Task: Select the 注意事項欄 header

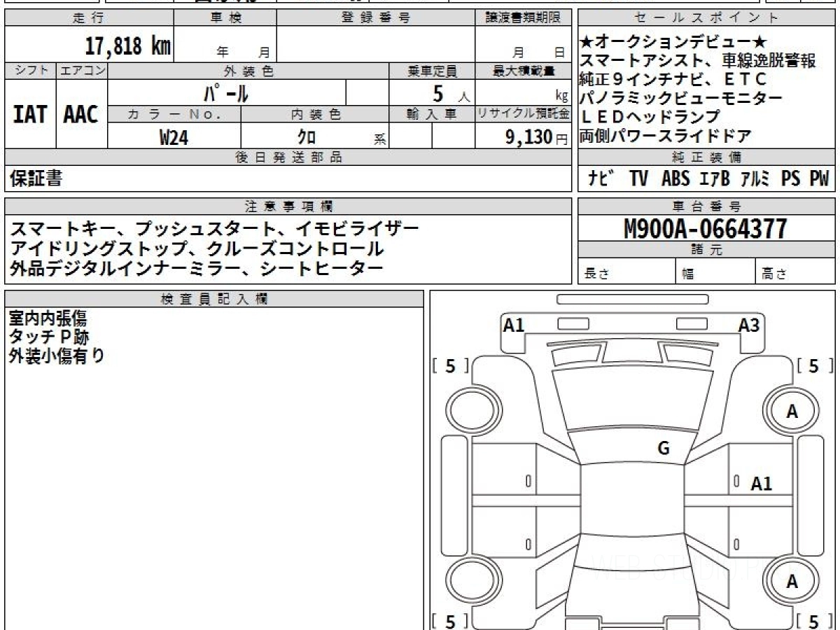Action: (x=288, y=206)
